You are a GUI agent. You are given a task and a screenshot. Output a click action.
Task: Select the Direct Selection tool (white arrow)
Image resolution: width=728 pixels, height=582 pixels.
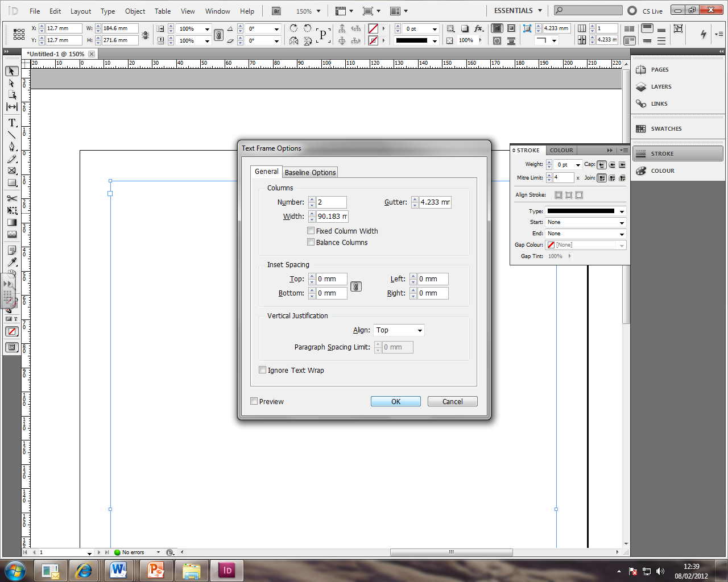pyautogui.click(x=11, y=83)
